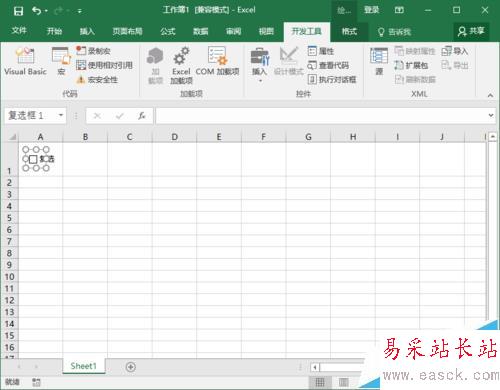Viewport: 500px width, 390px height.
Task: Open the Undo history dropdown arrow
Action: 46,11
